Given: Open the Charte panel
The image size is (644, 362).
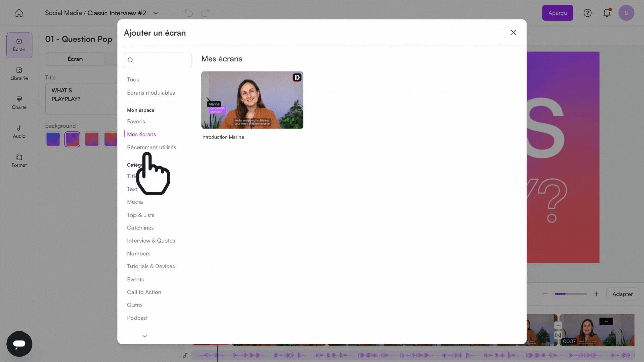Looking at the screenshot, I should (x=19, y=103).
